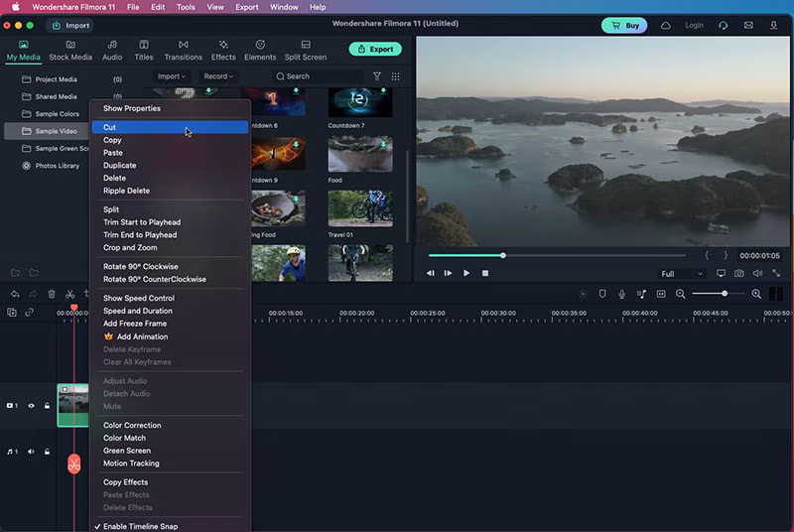The image size is (794, 532).
Task: Click the microphone voiceover record icon
Action: (621, 294)
